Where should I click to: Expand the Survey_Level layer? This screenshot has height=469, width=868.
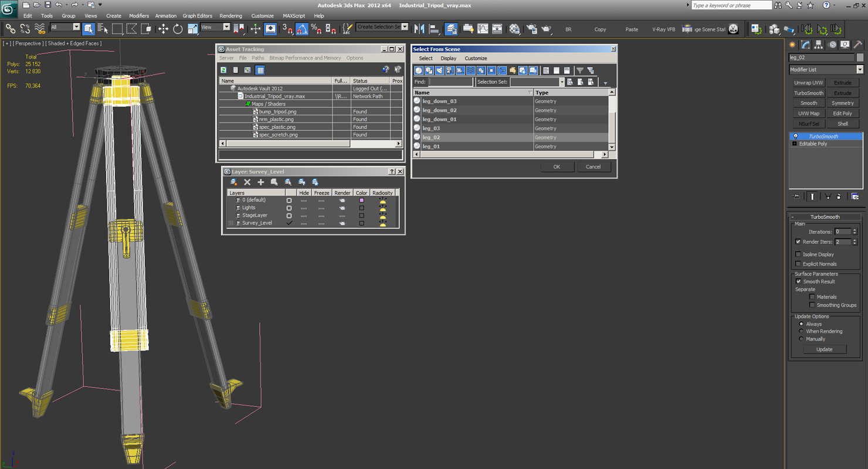(x=231, y=223)
